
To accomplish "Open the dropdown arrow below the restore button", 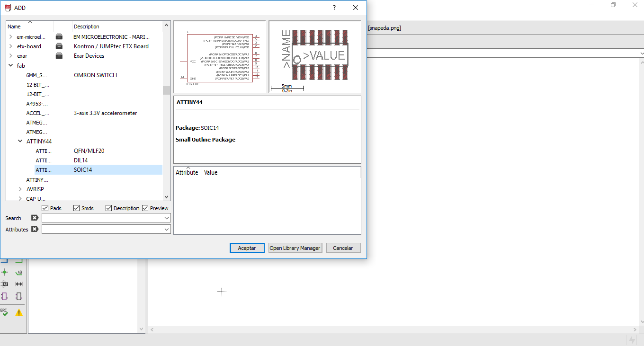I will (642, 53).
